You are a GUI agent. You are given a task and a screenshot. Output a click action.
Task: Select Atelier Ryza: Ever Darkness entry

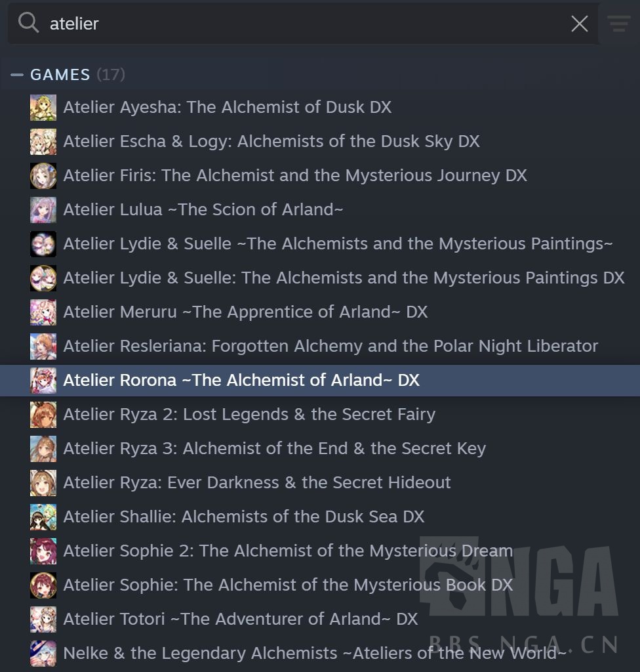[320, 482]
